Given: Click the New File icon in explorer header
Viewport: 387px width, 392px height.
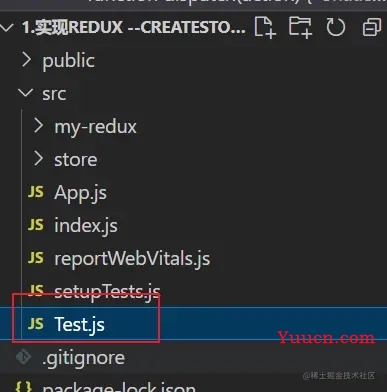Looking at the screenshot, I should click(x=265, y=27).
